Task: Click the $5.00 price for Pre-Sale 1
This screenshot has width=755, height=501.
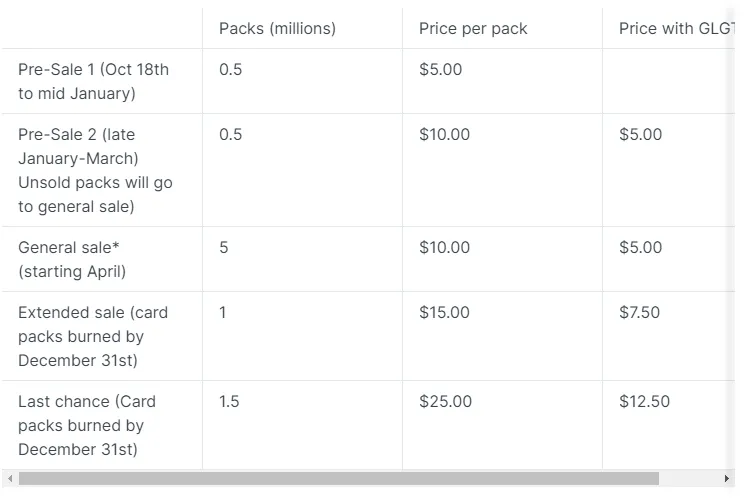Action: 441,69
